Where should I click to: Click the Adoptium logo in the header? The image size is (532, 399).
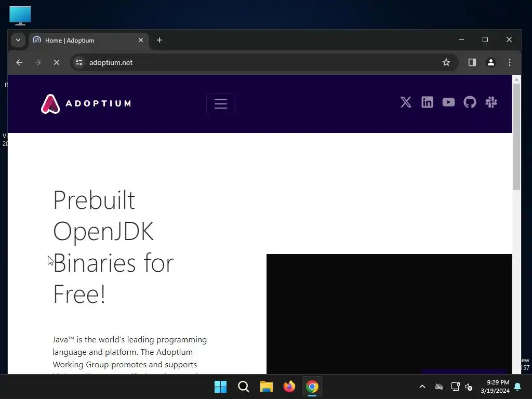pos(86,103)
